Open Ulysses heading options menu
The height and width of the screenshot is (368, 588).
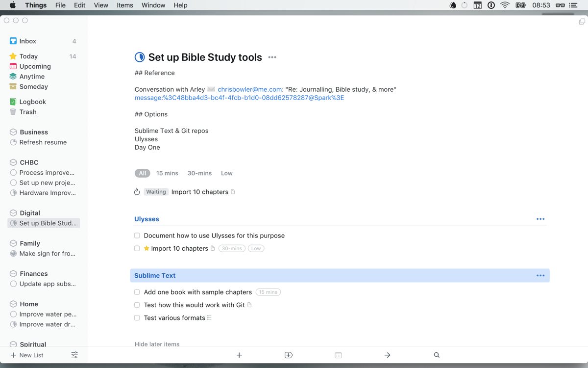pos(540,219)
